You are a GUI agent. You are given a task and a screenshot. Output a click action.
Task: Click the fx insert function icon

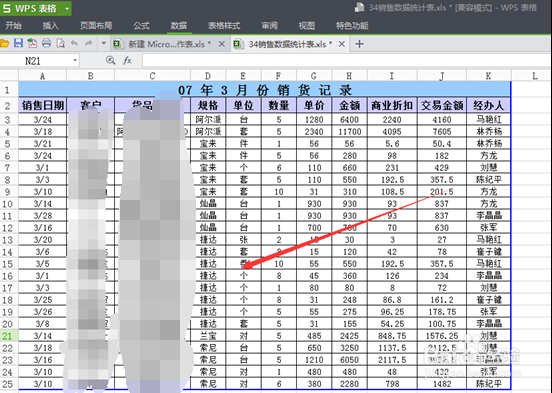(x=127, y=61)
